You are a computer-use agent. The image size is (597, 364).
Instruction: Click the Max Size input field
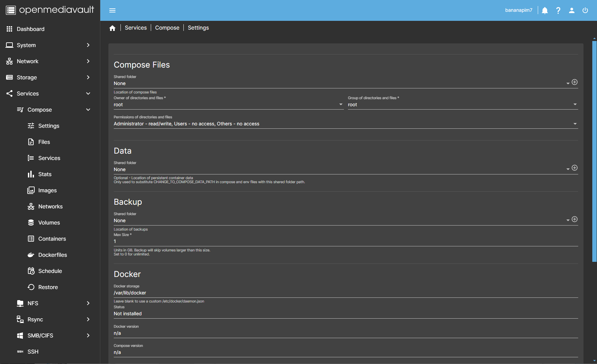[x=346, y=241]
